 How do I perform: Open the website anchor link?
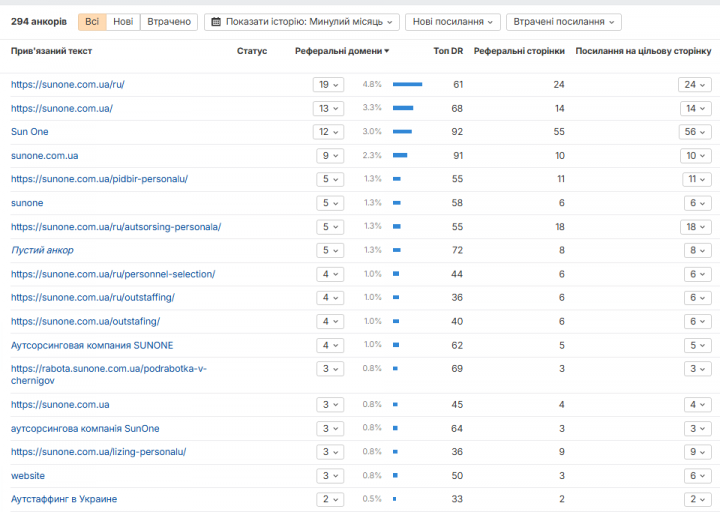pos(28,476)
